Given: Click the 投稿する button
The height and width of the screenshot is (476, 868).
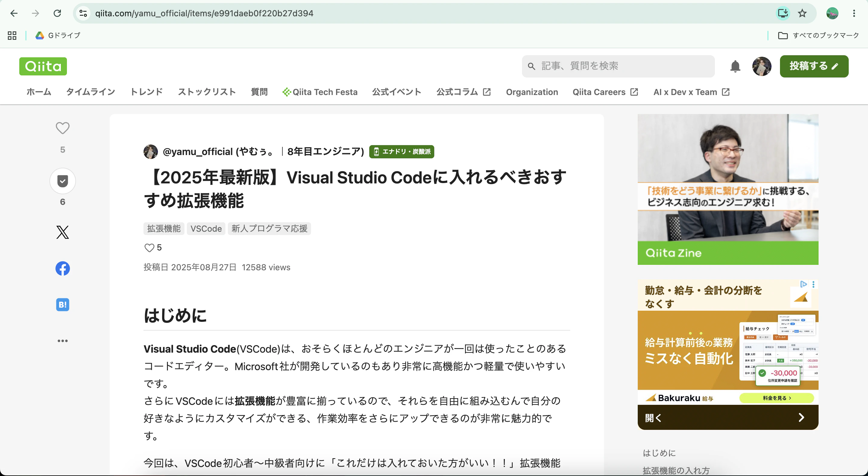Looking at the screenshot, I should 814,66.
